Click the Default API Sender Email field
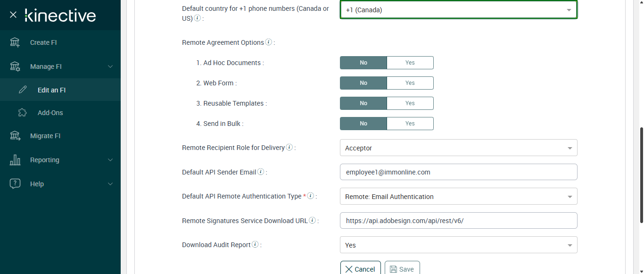 tap(458, 172)
